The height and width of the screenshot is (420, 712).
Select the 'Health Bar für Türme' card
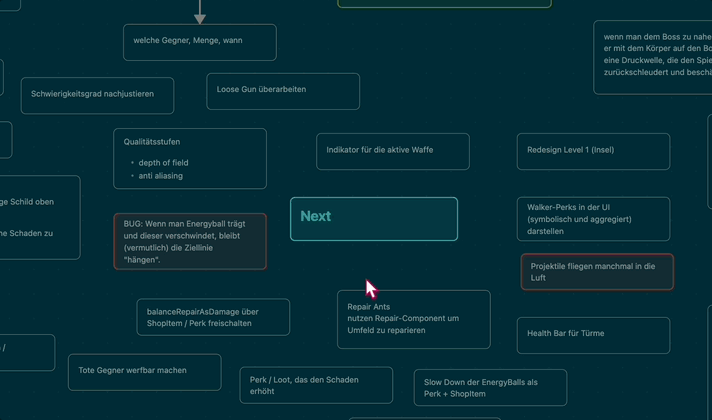[x=593, y=336]
